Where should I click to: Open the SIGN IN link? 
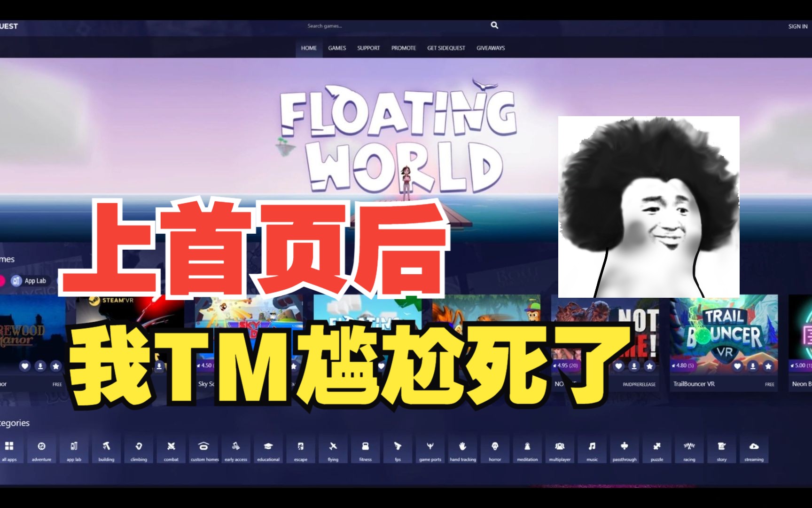(x=797, y=26)
